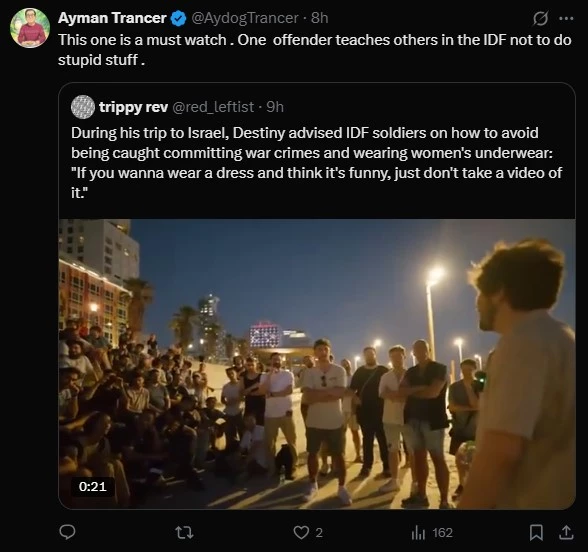Open trippy rev's profile avatar
Screen dimensions: 588x552
click(x=82, y=107)
